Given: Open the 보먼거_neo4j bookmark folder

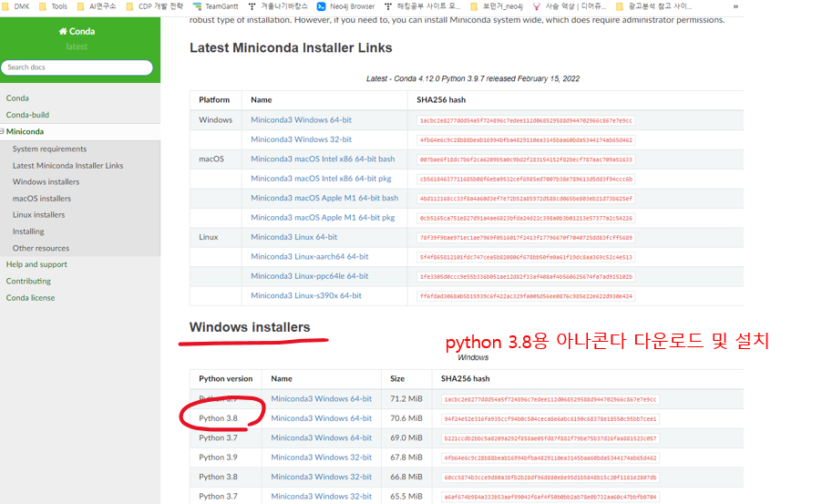Looking at the screenshot, I should (x=497, y=6).
